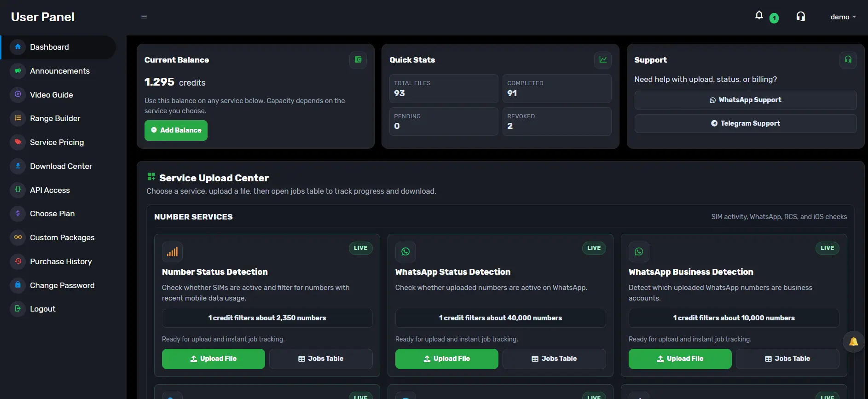Open API Access section
This screenshot has height=399, width=868.
58,190
